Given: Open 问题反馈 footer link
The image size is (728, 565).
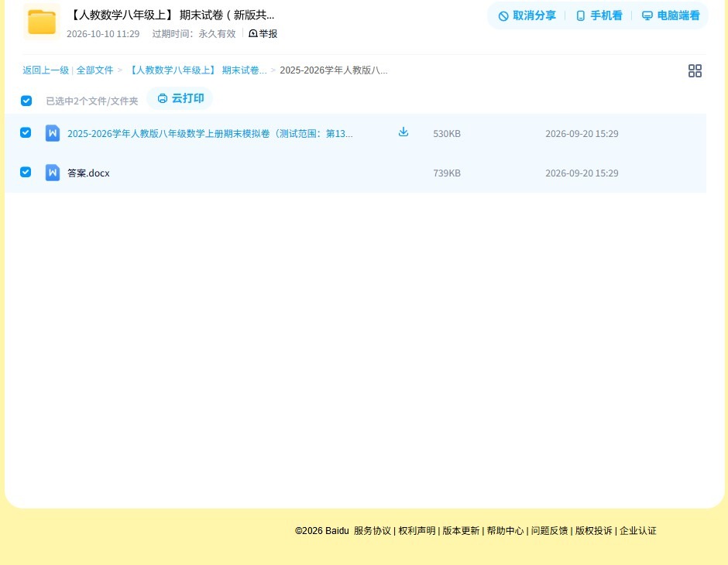Looking at the screenshot, I should (549, 531).
